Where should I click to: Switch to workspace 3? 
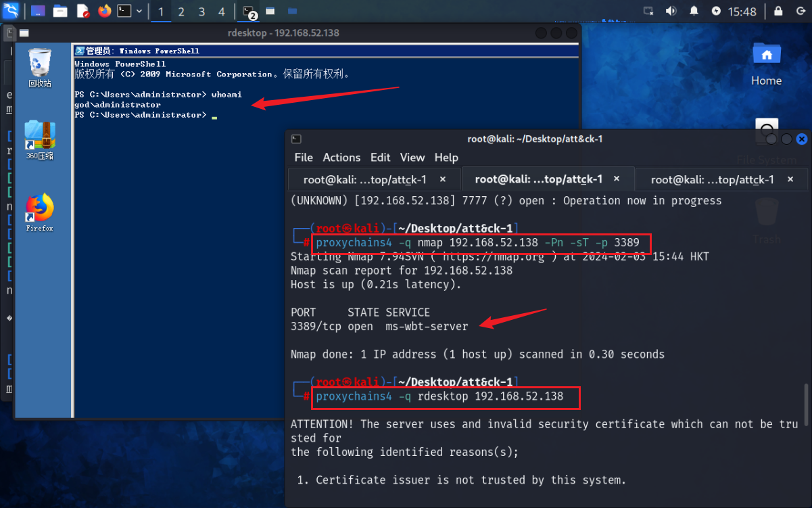coord(201,11)
